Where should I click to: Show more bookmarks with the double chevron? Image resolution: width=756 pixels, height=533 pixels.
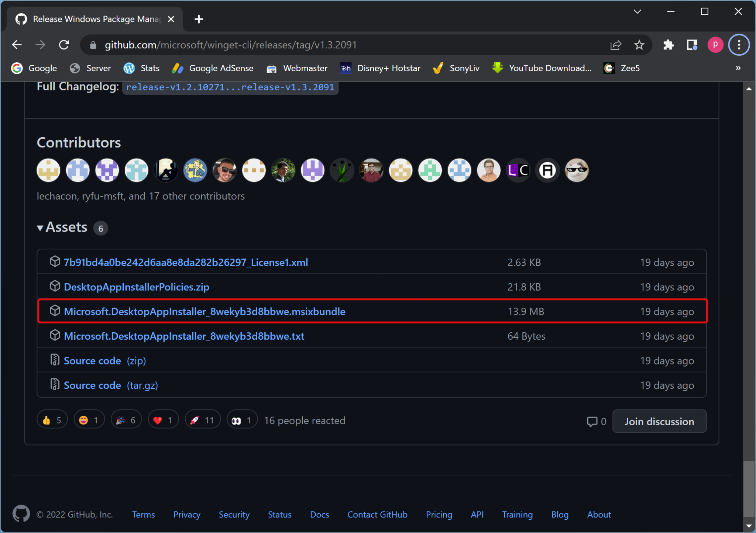tap(738, 68)
